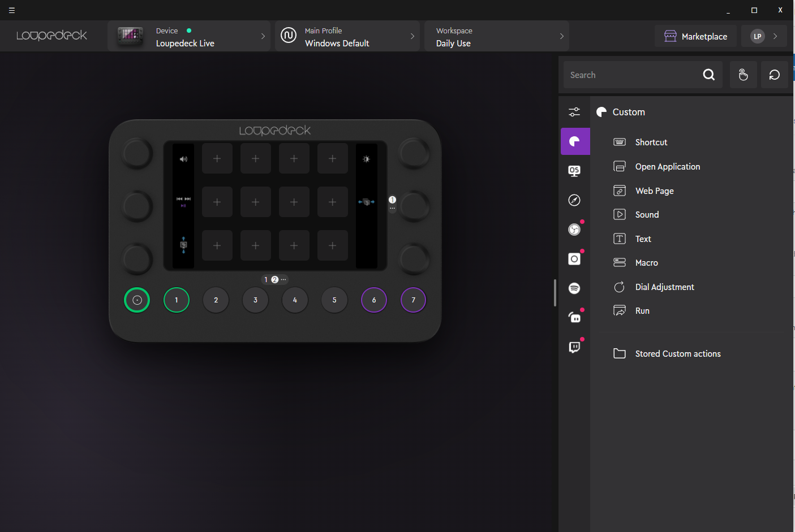Screen dimensions: 795x532
Task: Open dial pages ellipsis beside right dials
Action: tap(392, 208)
